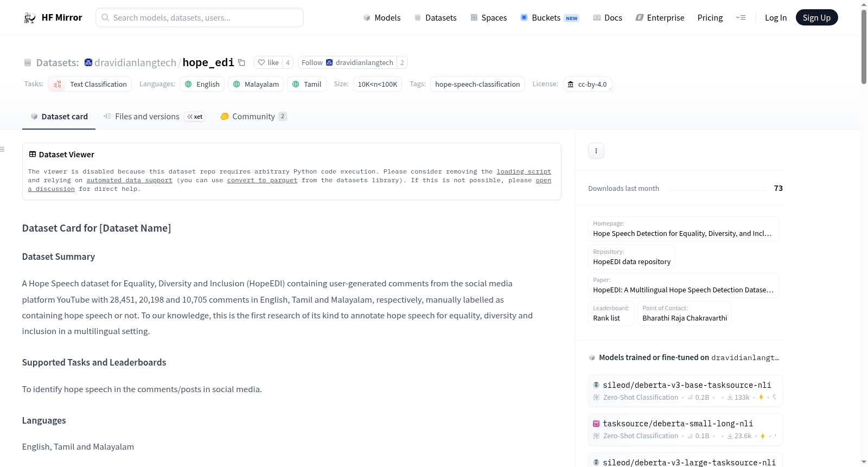This screenshot has height=467, width=868.
Task: Click the sileod deberta-v3-large model avatar
Action: (596, 463)
